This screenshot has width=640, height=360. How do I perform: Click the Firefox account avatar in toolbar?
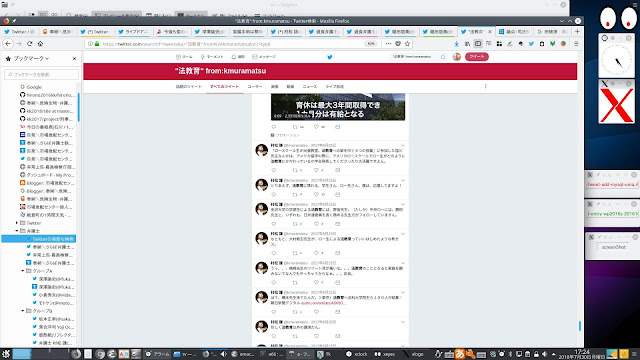coord(563,44)
